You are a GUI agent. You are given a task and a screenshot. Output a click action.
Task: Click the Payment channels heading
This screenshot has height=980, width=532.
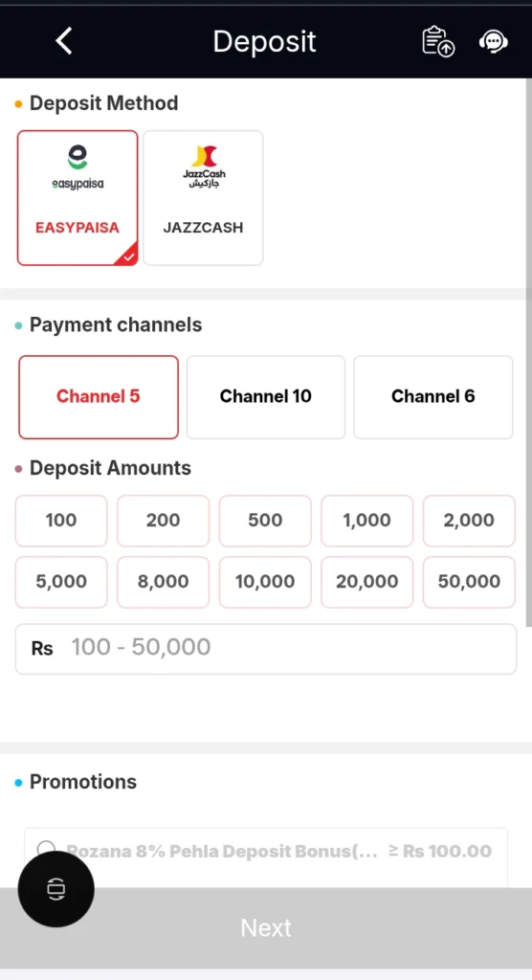116,325
